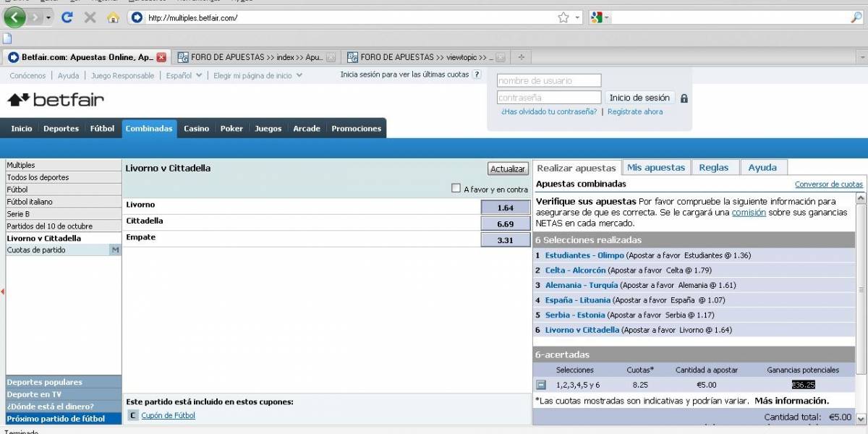
Task: Open the Cupón de Fútbol link
Action: [x=169, y=415]
